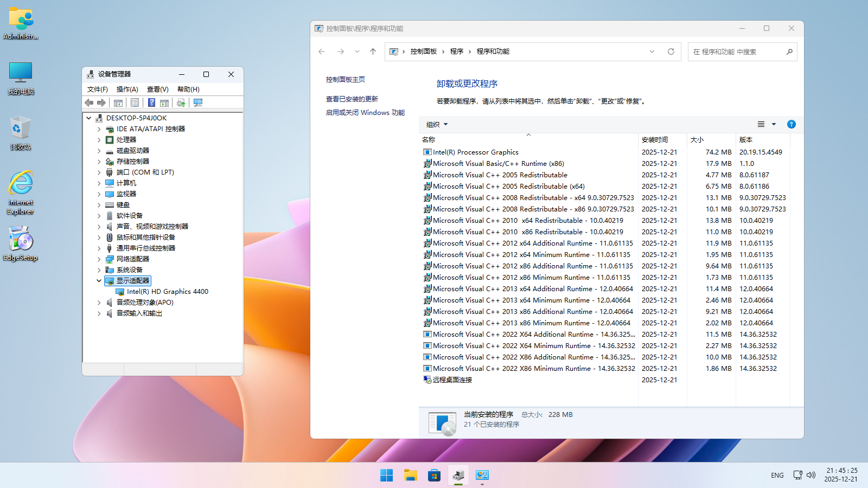This screenshot has width=868, height=488.
Task: Open the Administrator folder icon on the desktop
Action: click(21, 24)
